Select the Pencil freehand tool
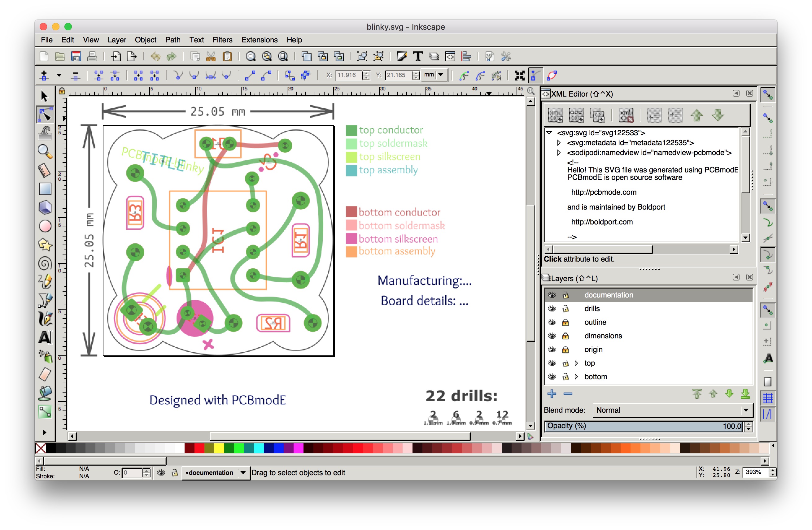Screen dimensions: 812x530 45,282
